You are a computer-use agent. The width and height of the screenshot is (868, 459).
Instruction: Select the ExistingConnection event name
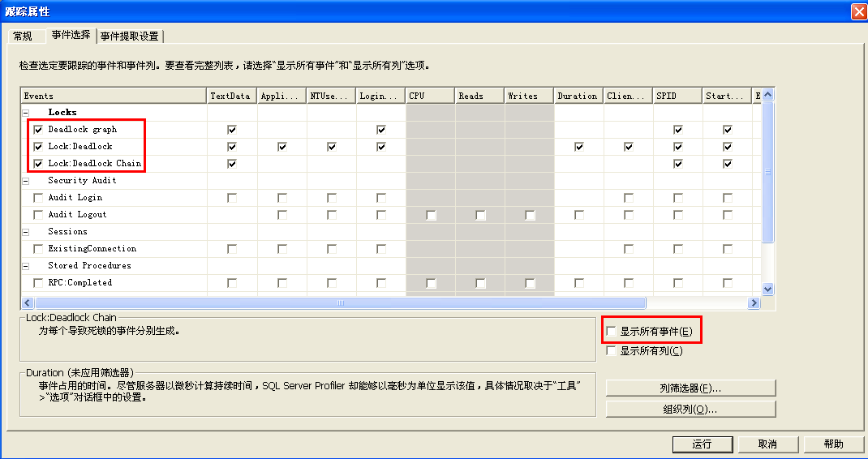[92, 249]
